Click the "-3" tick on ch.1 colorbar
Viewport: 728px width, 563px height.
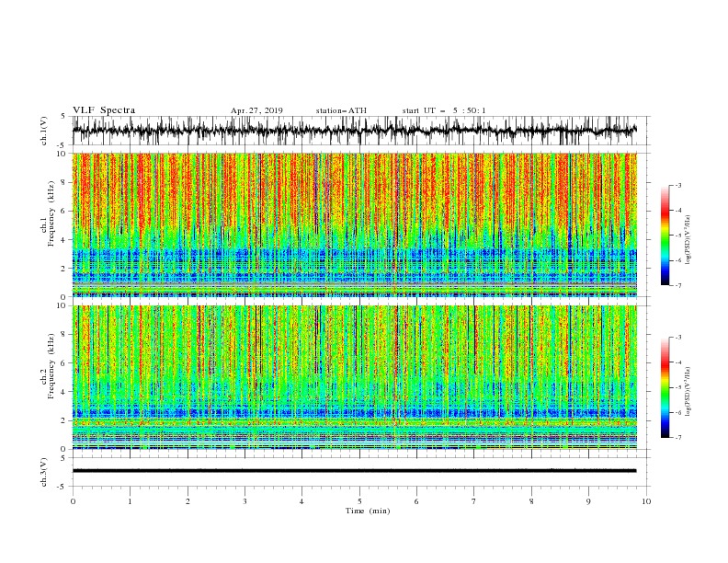678,185
